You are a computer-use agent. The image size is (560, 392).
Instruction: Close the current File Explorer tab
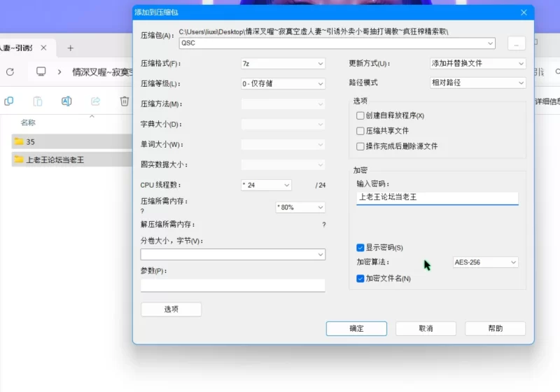coord(43,48)
